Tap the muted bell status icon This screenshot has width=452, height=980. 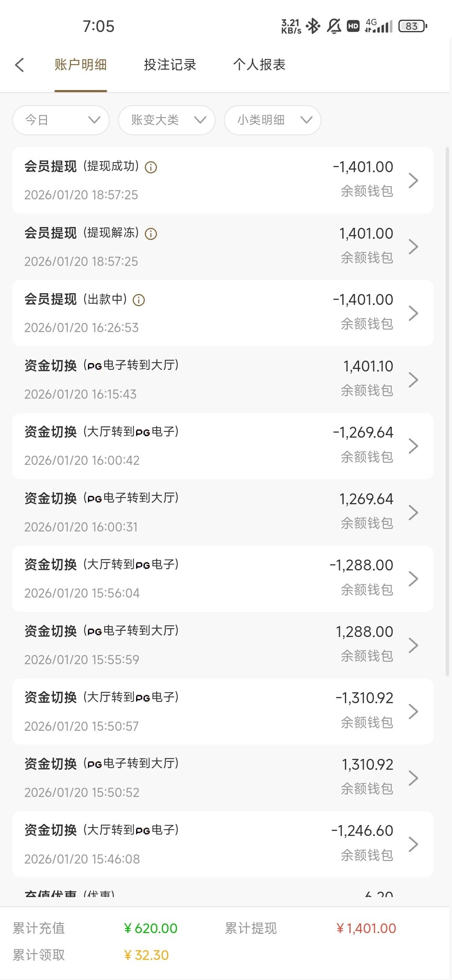pos(334,26)
